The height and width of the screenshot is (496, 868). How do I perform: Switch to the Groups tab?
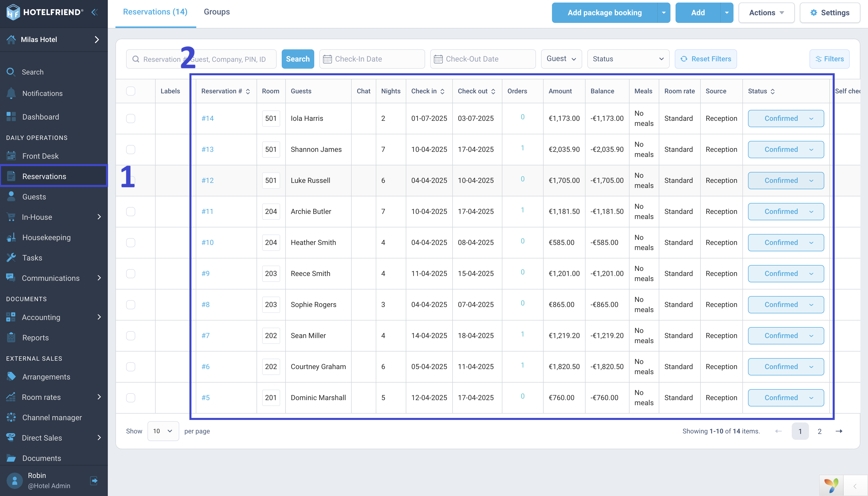pos(217,12)
